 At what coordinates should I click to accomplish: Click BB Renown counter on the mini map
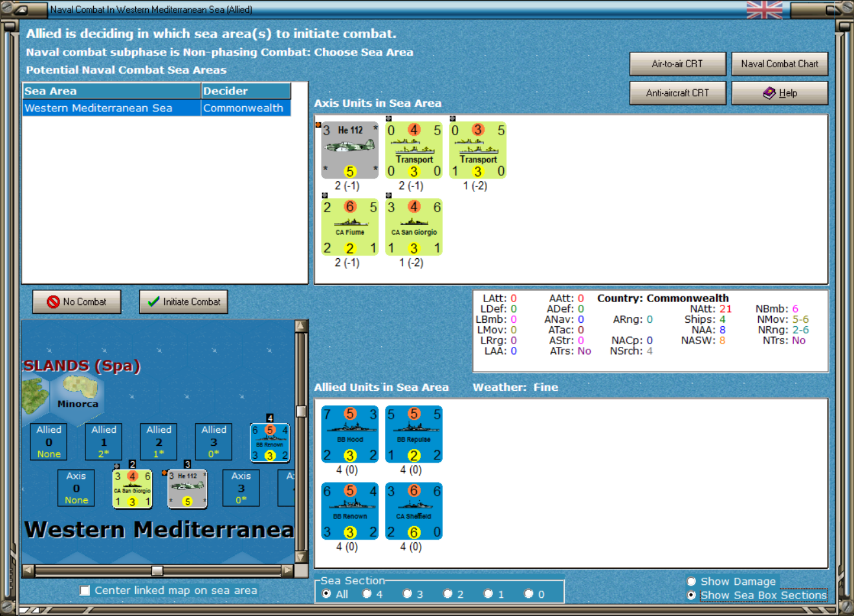pyautogui.click(x=270, y=443)
